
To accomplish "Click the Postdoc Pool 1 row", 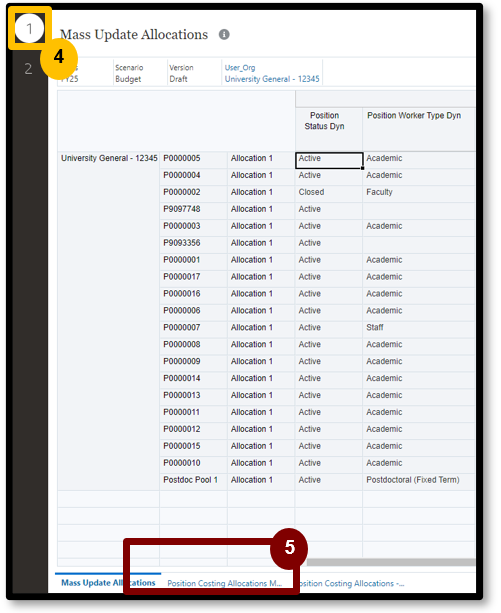I will click(193, 480).
